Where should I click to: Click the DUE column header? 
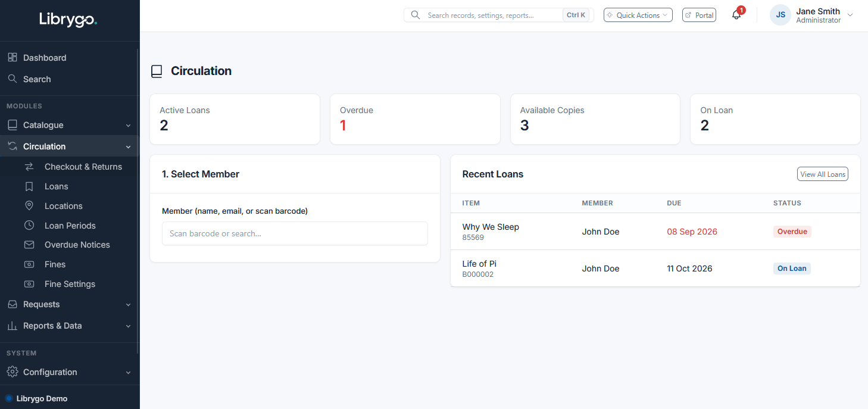pos(674,203)
